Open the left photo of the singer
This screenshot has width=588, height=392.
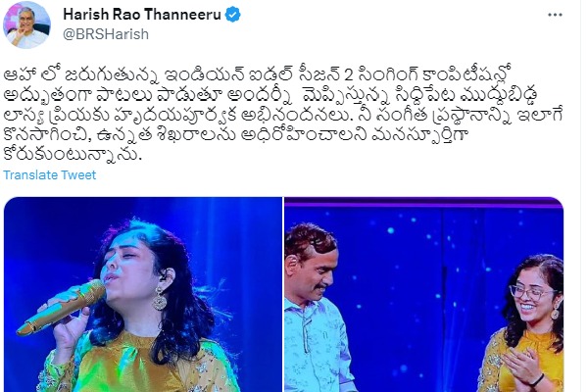pos(143,294)
